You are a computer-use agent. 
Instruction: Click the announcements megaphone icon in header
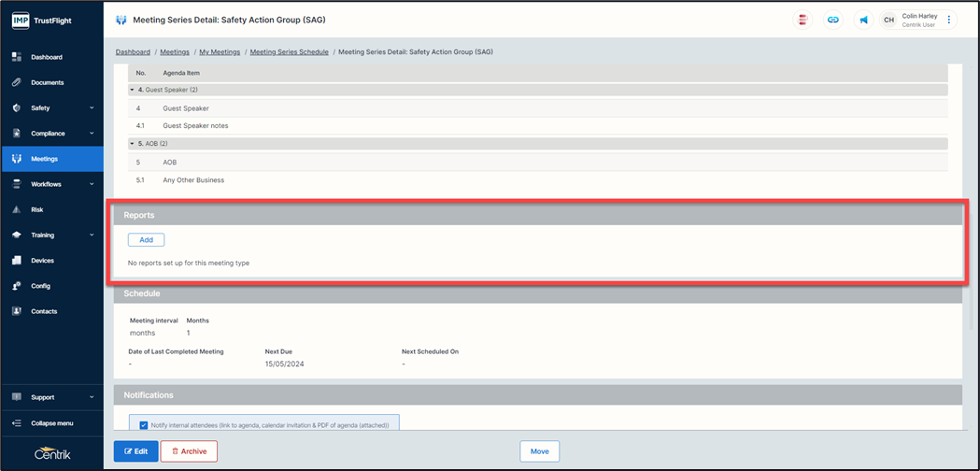863,20
